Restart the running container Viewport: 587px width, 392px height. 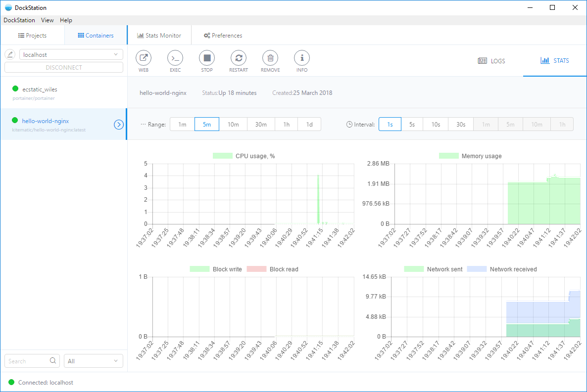[239, 58]
